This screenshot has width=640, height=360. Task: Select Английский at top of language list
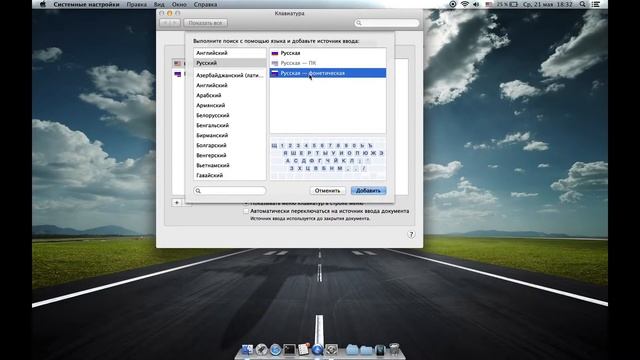(x=230, y=53)
